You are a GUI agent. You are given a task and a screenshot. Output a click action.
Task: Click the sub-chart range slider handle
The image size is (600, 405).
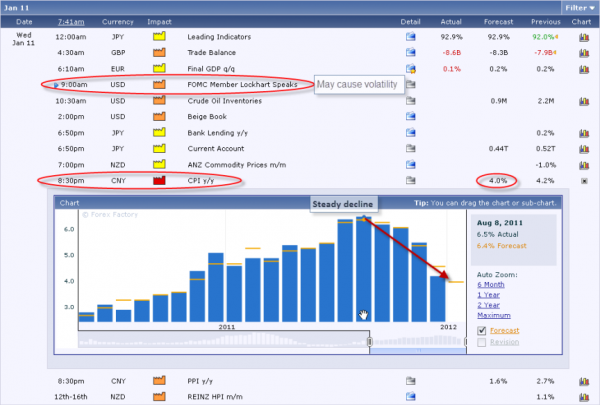(370, 343)
